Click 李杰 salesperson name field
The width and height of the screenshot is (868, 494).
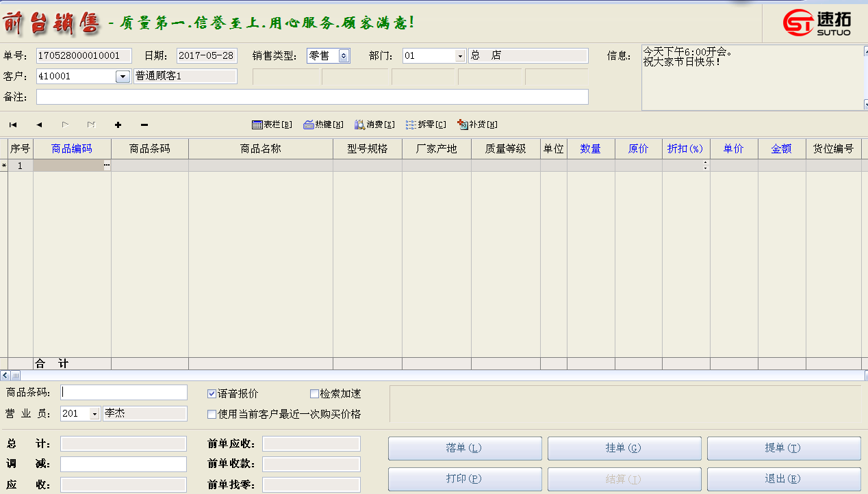144,414
